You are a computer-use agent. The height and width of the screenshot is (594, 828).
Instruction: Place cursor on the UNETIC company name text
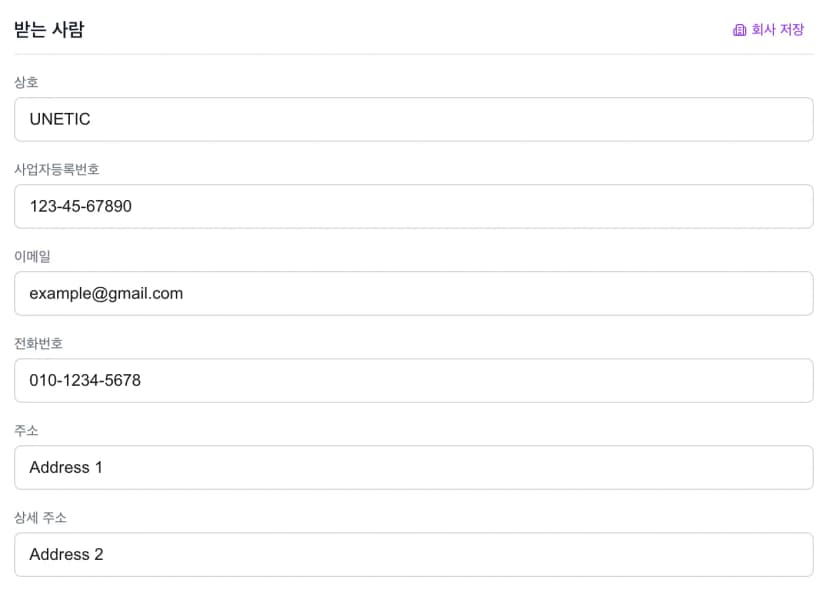click(60, 119)
